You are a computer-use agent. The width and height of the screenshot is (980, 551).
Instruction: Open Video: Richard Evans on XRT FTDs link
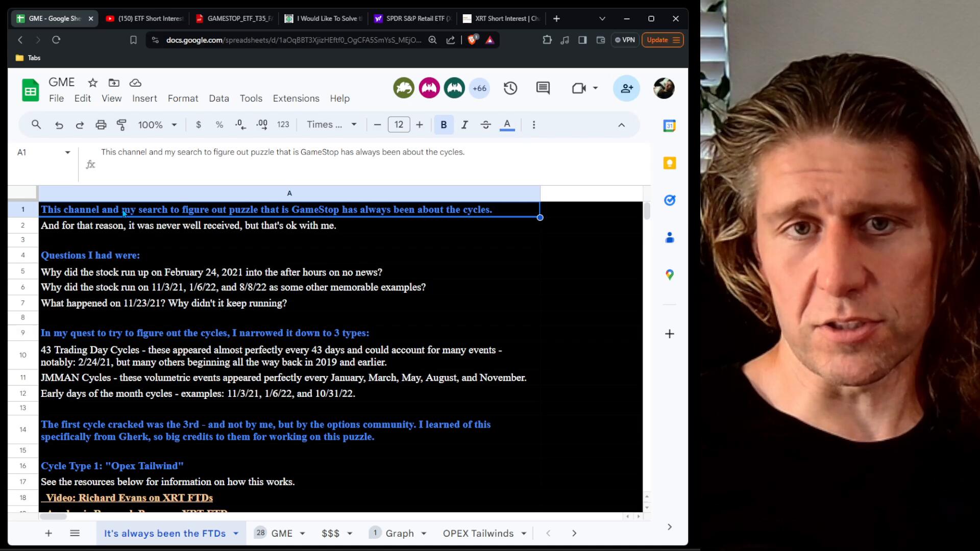click(x=129, y=497)
